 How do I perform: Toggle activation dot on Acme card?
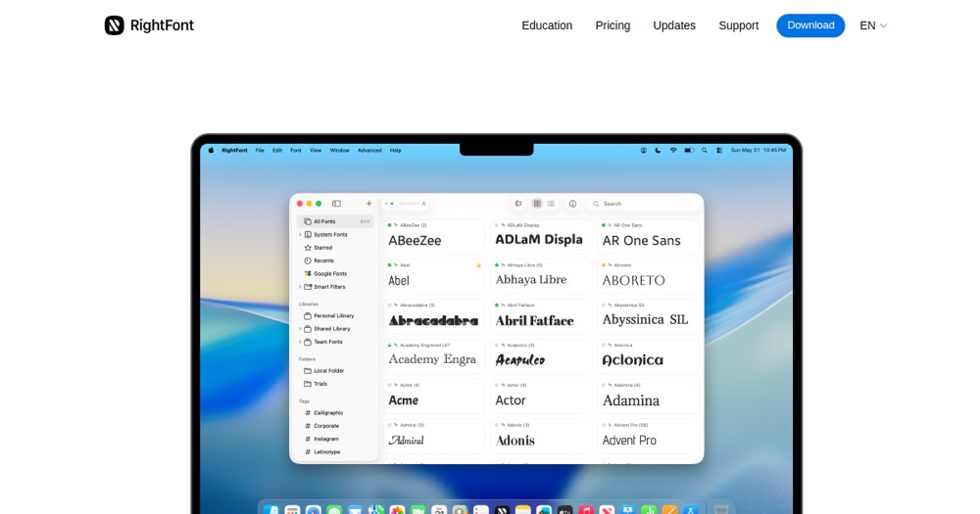tap(389, 386)
